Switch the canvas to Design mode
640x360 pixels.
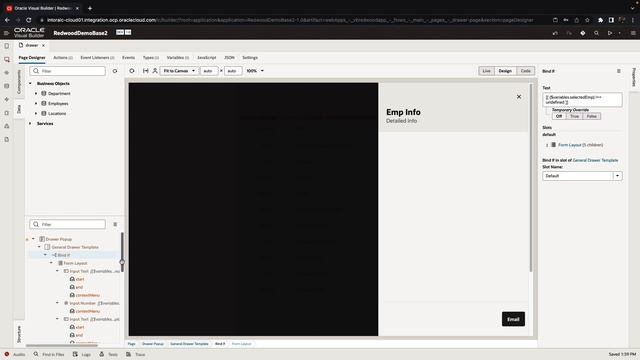point(505,71)
